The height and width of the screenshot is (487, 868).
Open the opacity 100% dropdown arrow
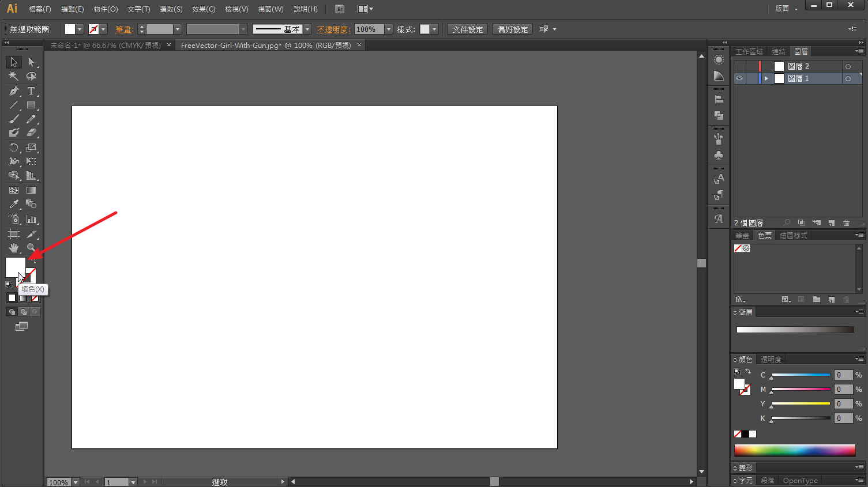tap(389, 29)
